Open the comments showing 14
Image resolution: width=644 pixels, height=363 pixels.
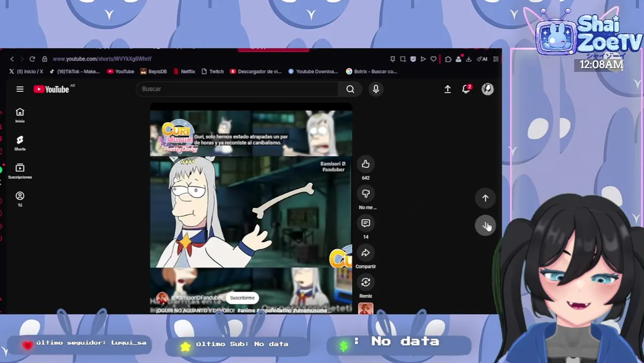[366, 223]
